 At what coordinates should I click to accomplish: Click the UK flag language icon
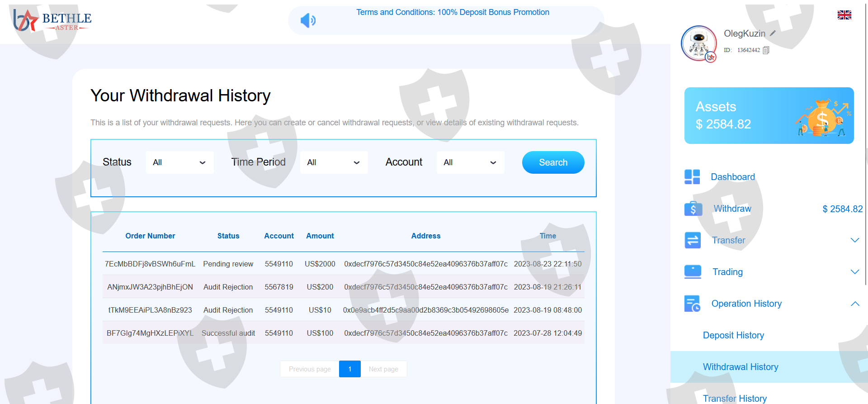(x=844, y=15)
